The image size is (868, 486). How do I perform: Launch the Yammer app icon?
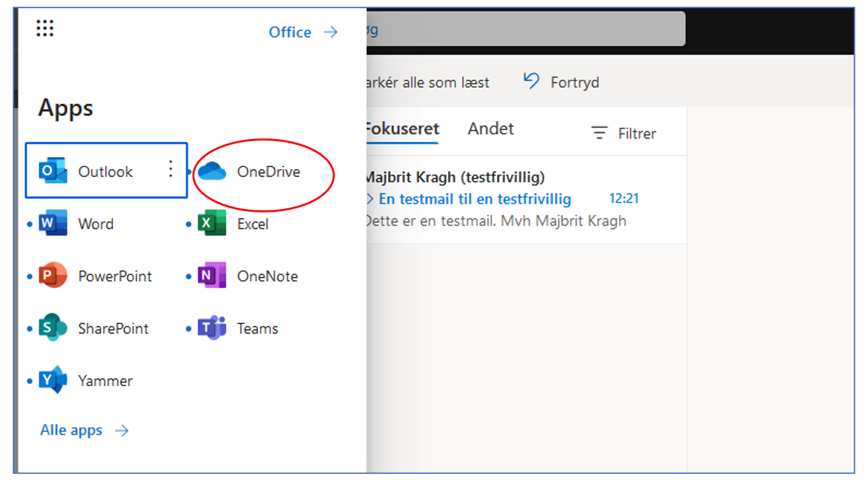coord(53,380)
